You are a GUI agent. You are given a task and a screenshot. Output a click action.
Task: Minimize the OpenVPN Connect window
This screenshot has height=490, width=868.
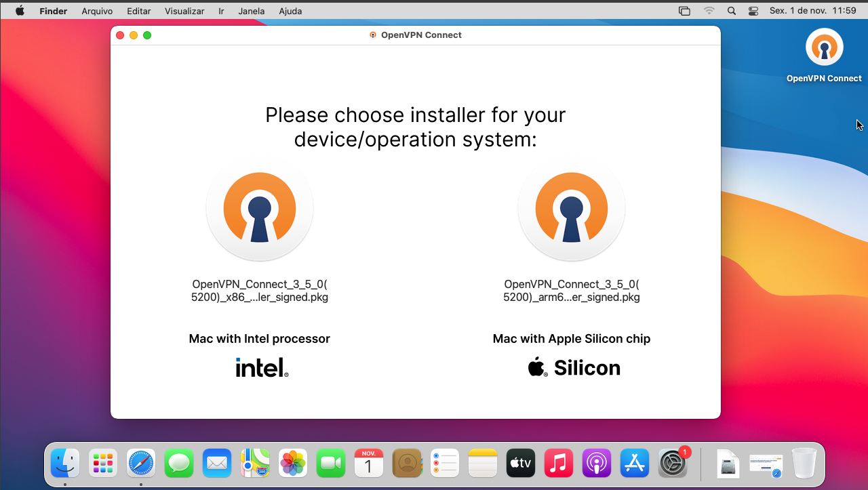pyautogui.click(x=134, y=35)
